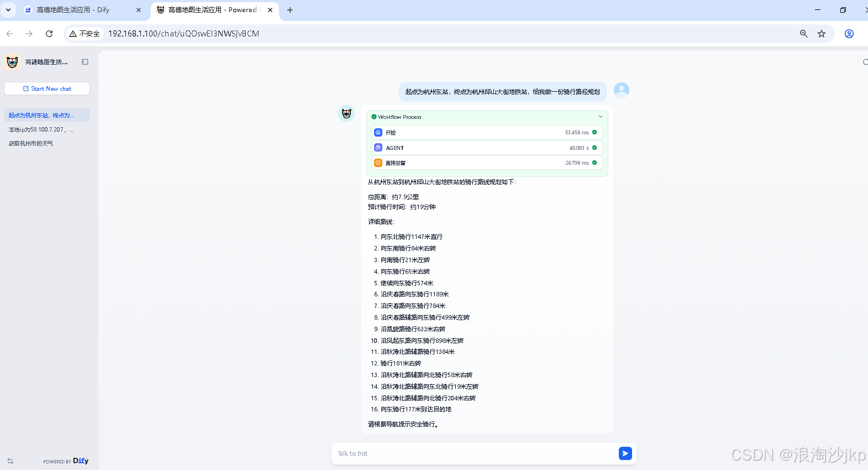868x470 pixels.
Task: Open the conversation 获取杭州市的天气
Action: [47, 143]
